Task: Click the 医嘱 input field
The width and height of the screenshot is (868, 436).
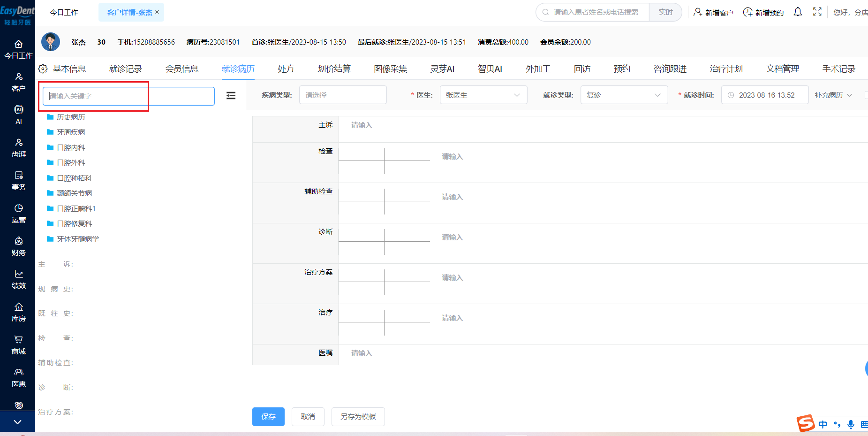Action: tap(603, 353)
